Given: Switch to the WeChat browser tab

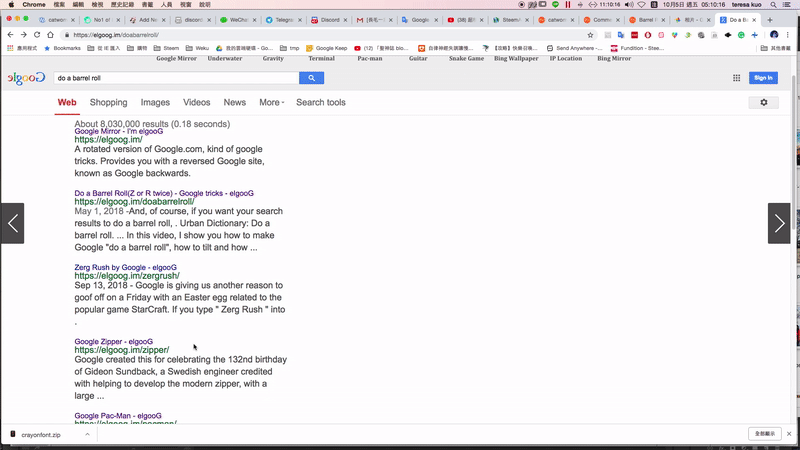Looking at the screenshot, I should (x=236, y=20).
